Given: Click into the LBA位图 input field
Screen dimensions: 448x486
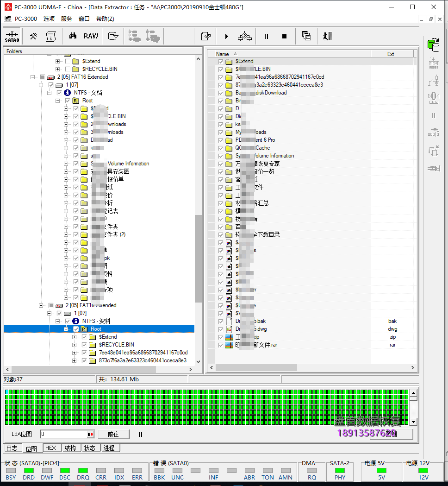Looking at the screenshot, I should click(64, 434).
